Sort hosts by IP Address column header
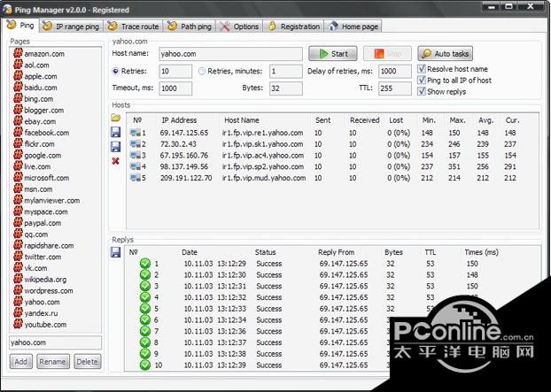Screen dimensions: 551x392 click(x=179, y=120)
